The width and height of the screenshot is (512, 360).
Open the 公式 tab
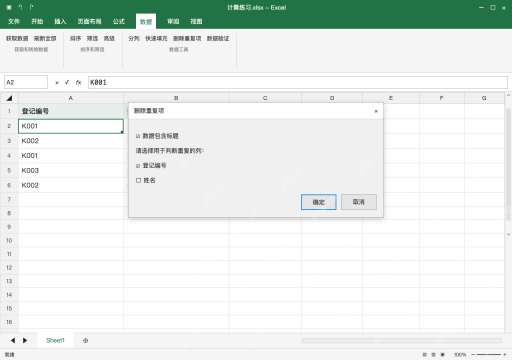[119, 22]
